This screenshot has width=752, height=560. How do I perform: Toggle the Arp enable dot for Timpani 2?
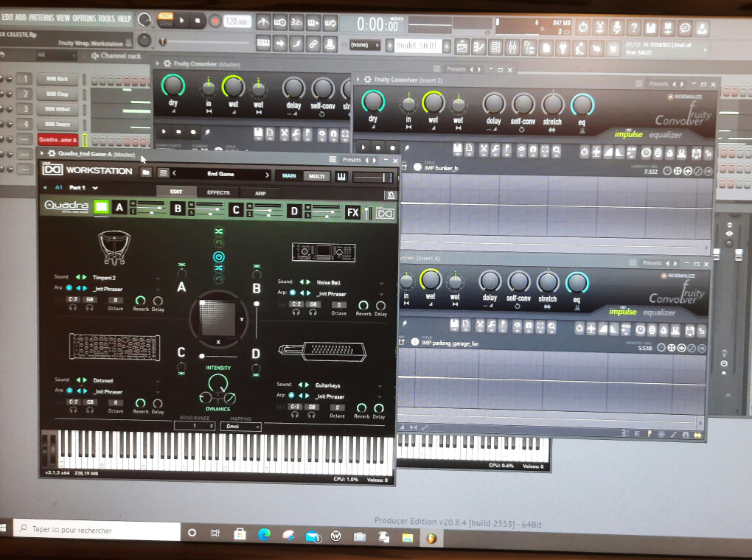(x=69, y=287)
